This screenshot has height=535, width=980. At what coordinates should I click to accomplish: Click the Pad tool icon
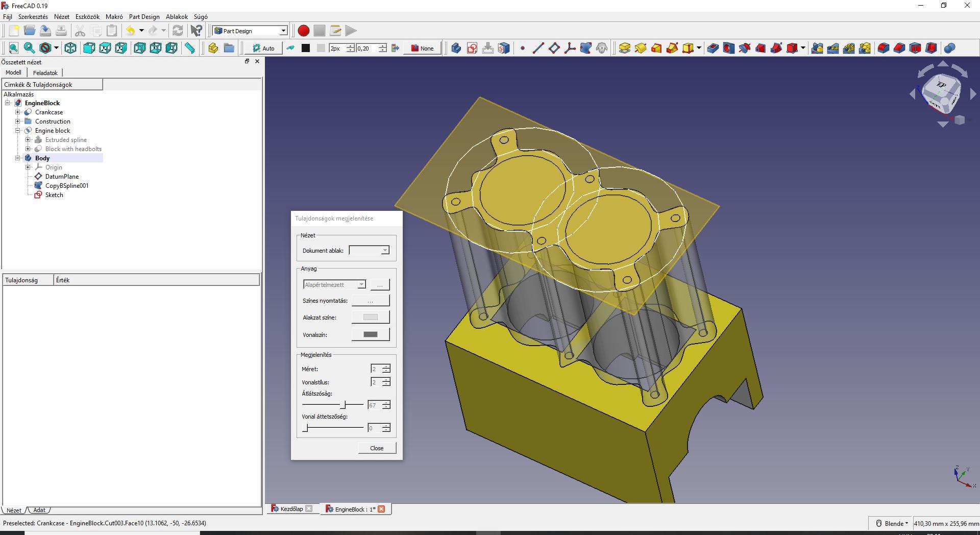click(624, 48)
